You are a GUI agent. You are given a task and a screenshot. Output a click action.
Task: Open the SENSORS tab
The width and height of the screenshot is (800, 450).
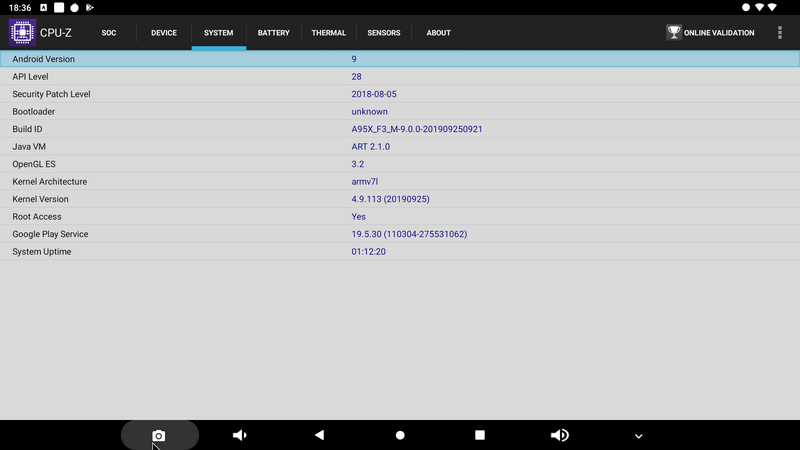pyautogui.click(x=384, y=33)
